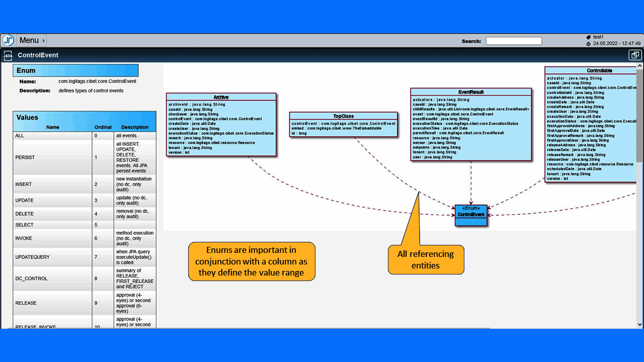Expand the Menu chevron arrow
Viewport: 644px width, 362px height.
click(44, 41)
